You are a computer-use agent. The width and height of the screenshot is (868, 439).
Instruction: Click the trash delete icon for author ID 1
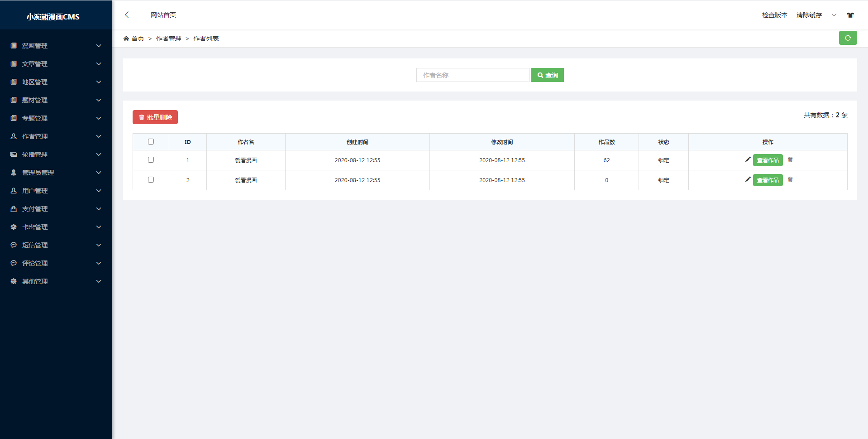coord(790,159)
